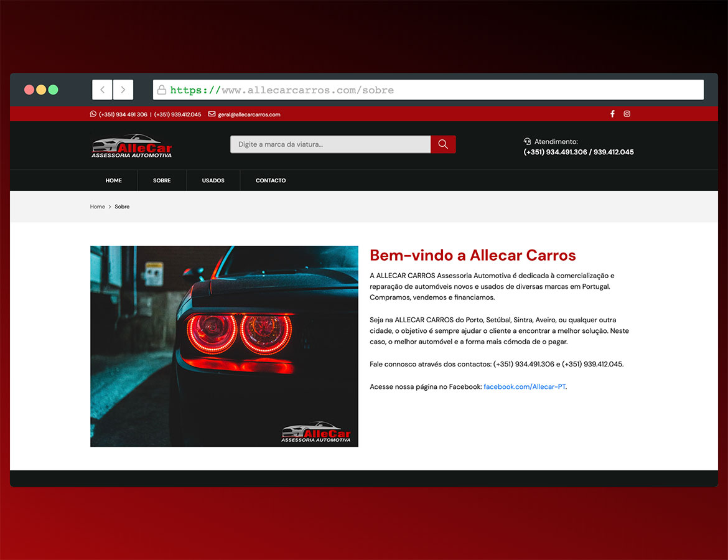Click the address bar URL field
The height and width of the screenshot is (560, 728).
(428, 90)
